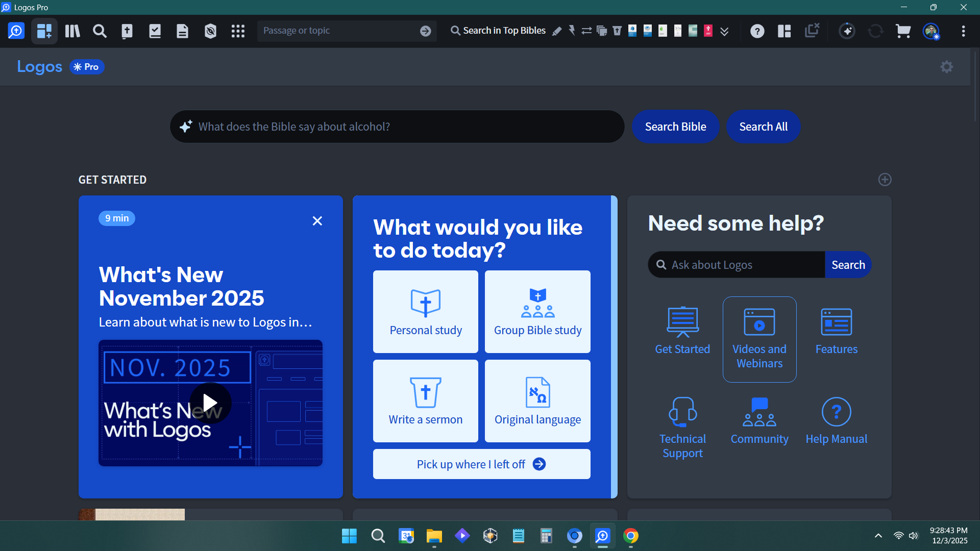Open the Tools grid icon
Image resolution: width=980 pixels, height=551 pixels.
(238, 31)
